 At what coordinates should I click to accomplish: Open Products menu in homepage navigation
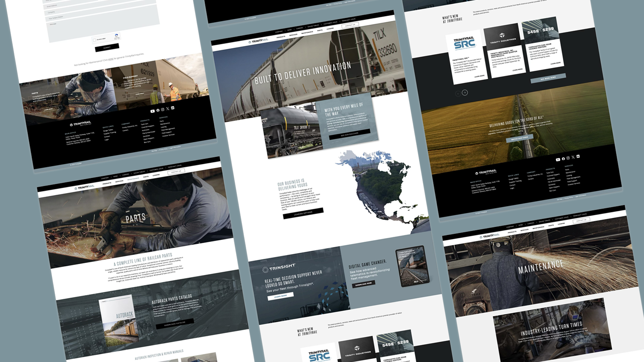point(281,37)
